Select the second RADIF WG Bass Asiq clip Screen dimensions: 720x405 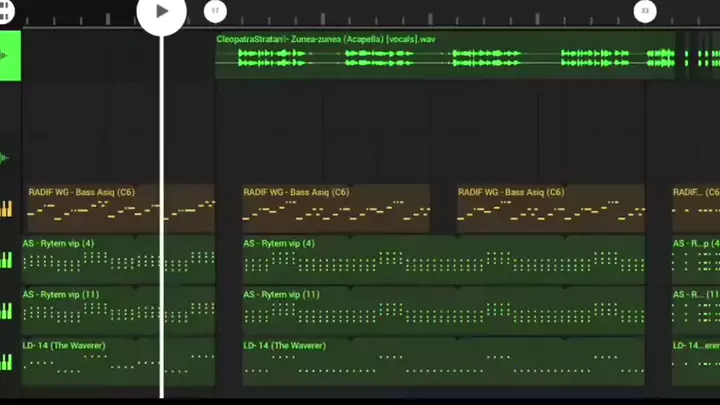pyautogui.click(x=336, y=208)
